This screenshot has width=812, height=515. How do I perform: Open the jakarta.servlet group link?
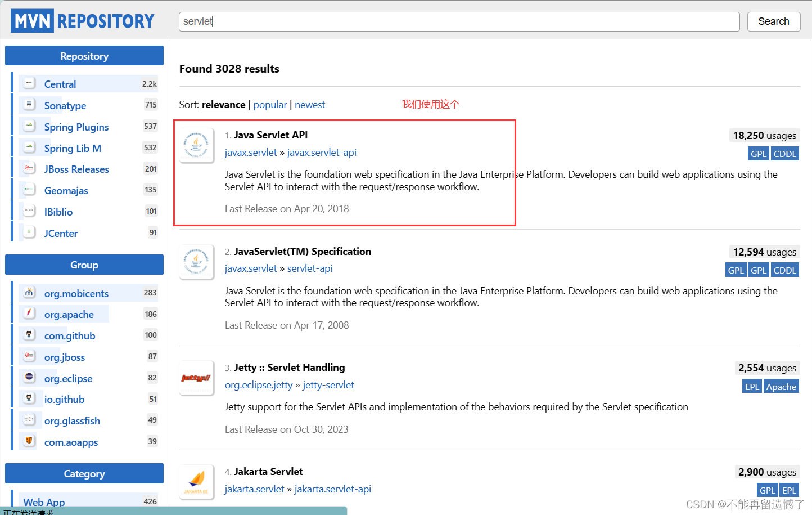[254, 489]
